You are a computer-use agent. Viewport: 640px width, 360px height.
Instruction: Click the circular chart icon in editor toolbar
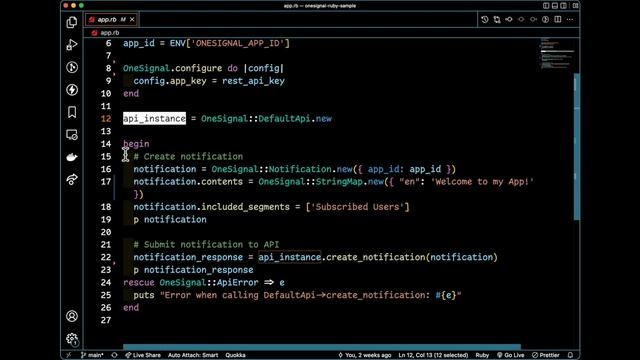coord(545,20)
